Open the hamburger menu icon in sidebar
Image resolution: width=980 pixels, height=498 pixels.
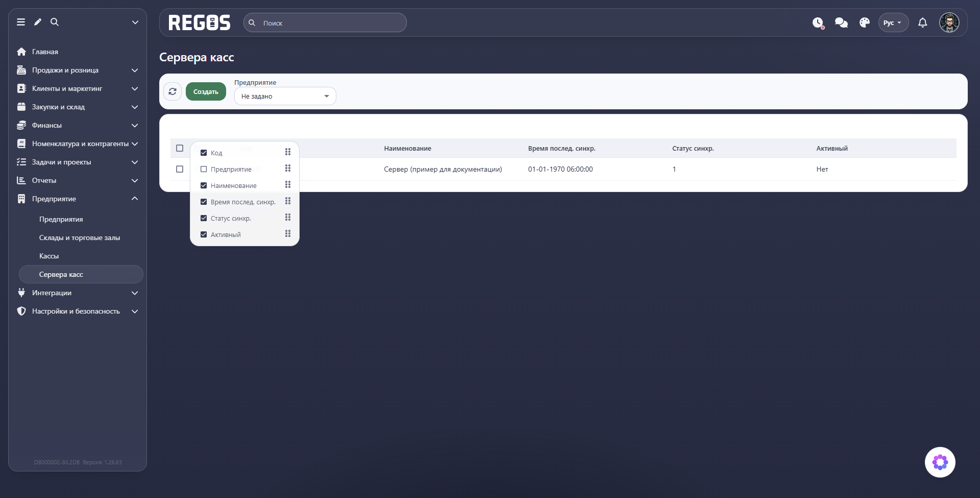(x=21, y=22)
